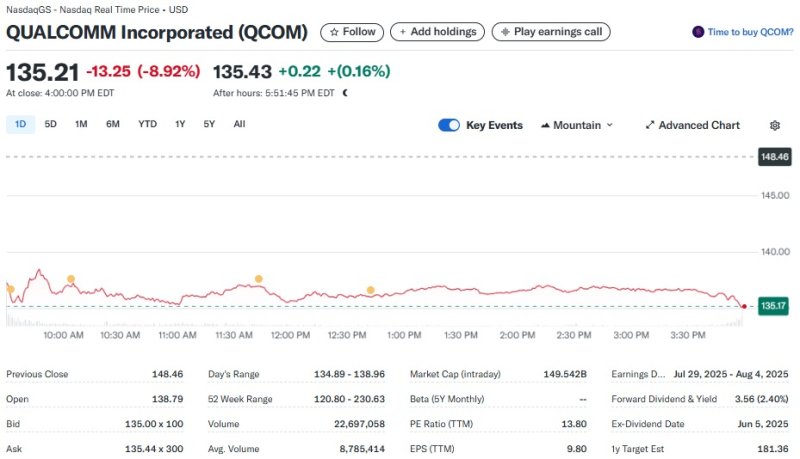Click the closing price 135.21

pos(42,72)
